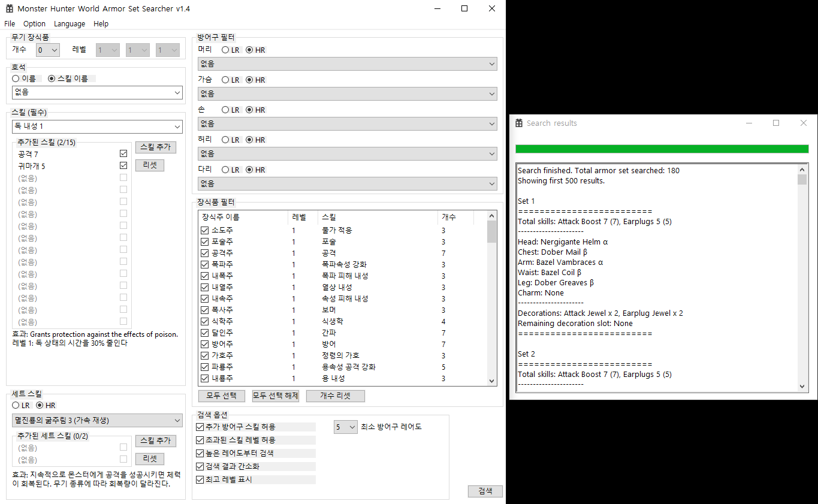Select LR radio for 머리 armor filter
The image size is (818, 504).
pyautogui.click(x=225, y=50)
